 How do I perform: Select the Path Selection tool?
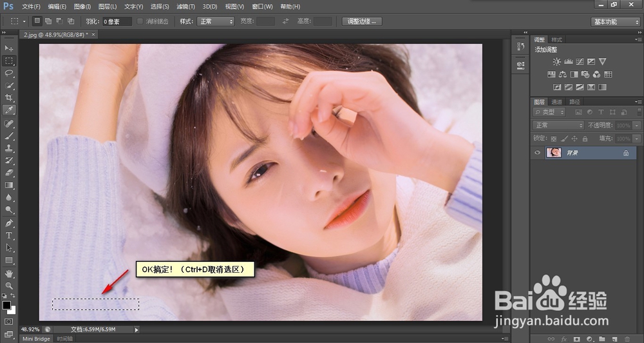[8, 248]
